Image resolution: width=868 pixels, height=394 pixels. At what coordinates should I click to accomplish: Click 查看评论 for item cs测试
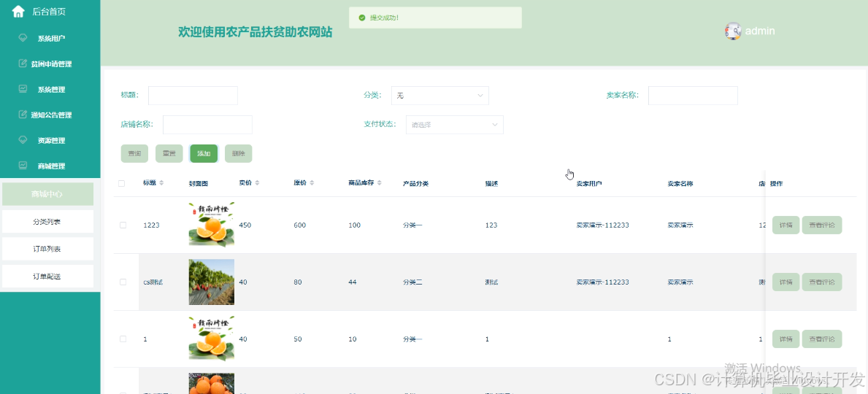[x=822, y=282]
